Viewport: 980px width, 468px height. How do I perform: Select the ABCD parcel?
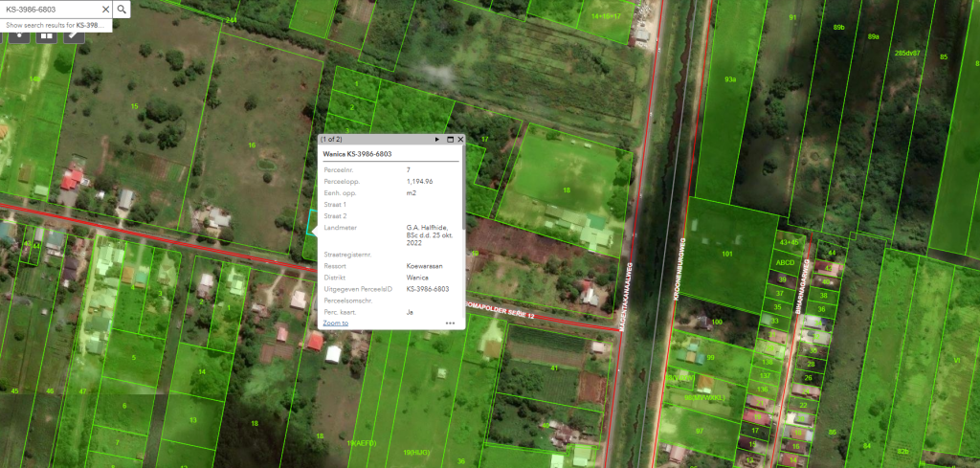point(785,262)
